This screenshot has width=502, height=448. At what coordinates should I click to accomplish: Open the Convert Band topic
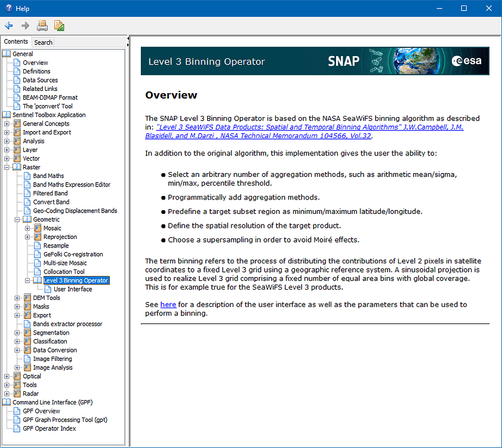[x=51, y=202]
